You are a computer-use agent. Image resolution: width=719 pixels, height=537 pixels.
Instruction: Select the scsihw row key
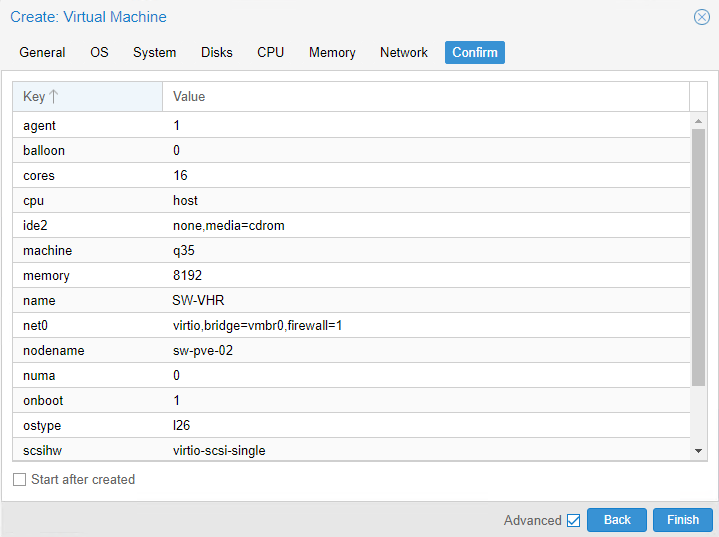point(43,450)
